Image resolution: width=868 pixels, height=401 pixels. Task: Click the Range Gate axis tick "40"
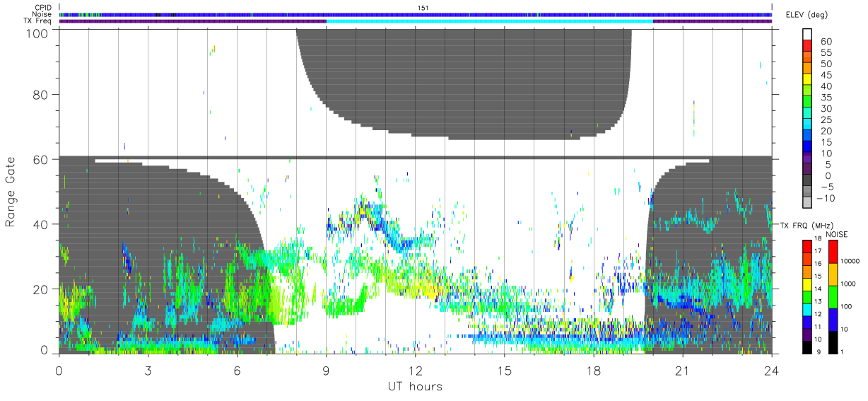click(x=40, y=224)
